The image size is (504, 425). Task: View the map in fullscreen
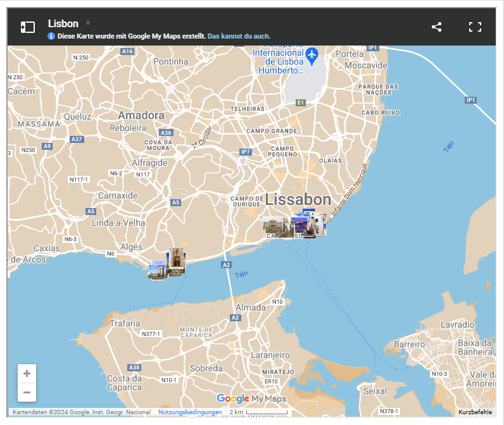pos(475,27)
